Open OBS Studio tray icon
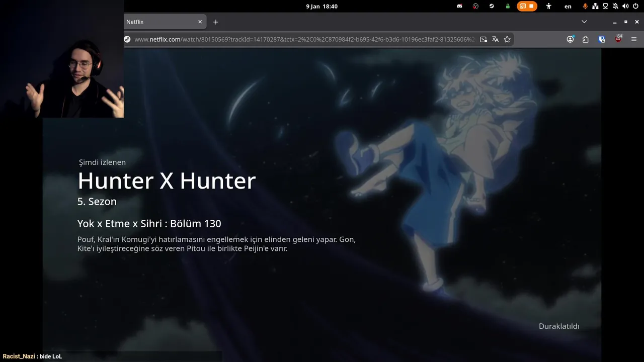The width and height of the screenshot is (644, 362). tap(475, 6)
